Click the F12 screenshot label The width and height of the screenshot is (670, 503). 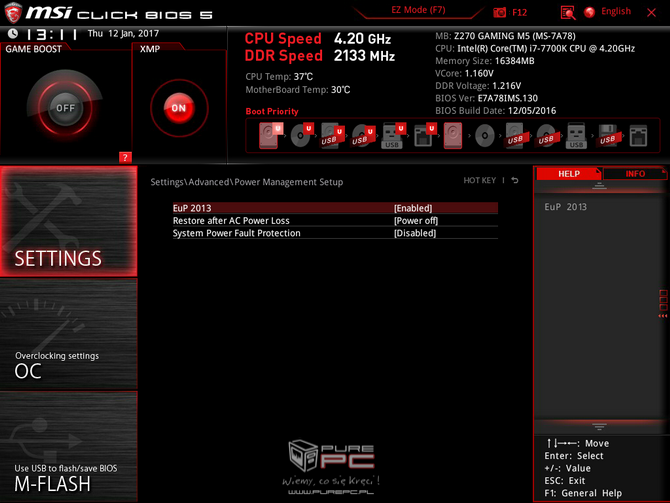[519, 12]
